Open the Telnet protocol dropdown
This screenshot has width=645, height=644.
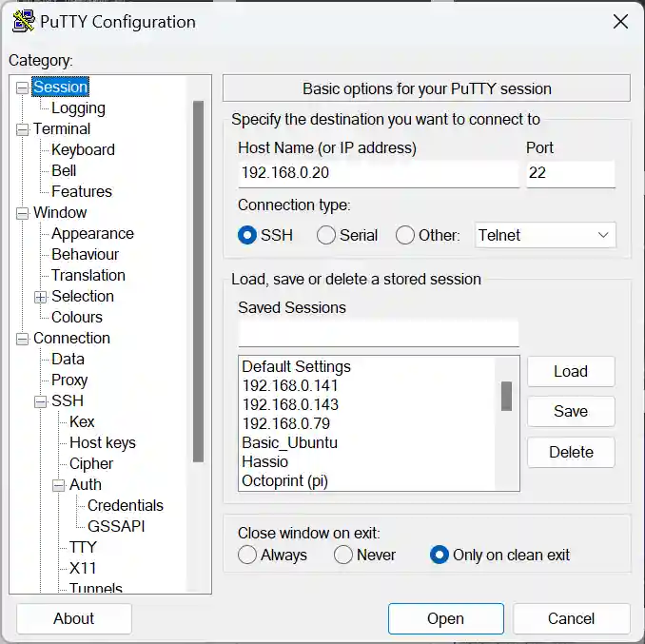545,235
